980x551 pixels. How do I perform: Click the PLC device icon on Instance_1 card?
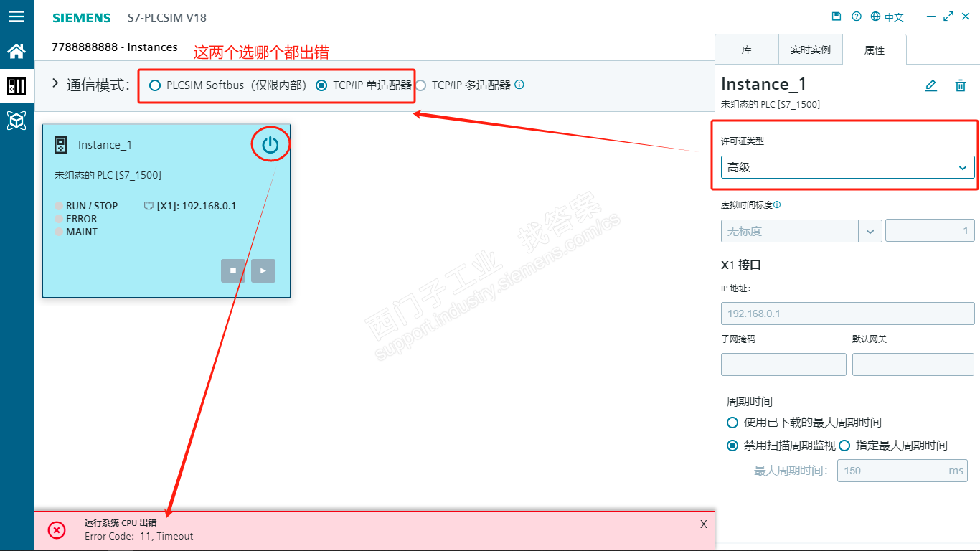(x=61, y=145)
